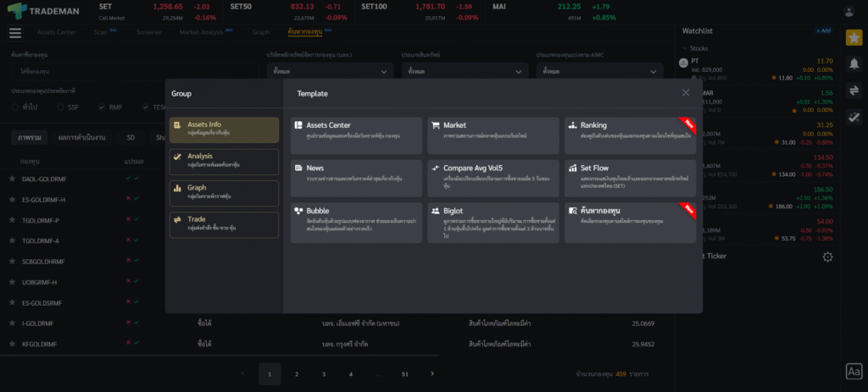Collapse the Stocks watchlist section
This screenshot has height=392, width=868.
coord(684,48)
